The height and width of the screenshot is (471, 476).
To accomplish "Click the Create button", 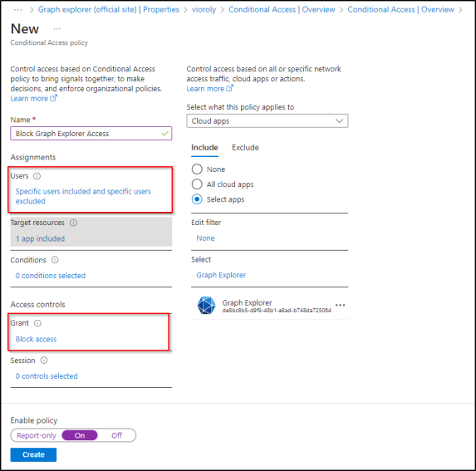I will 33,454.
